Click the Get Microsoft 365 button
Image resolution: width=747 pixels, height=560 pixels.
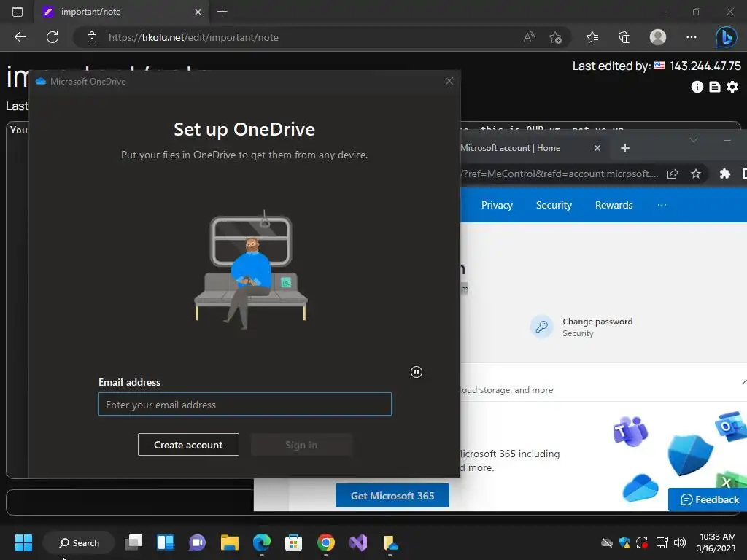[392, 496]
